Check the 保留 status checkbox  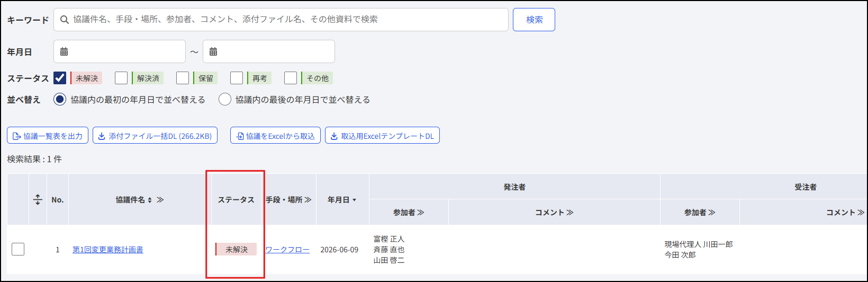pos(183,78)
